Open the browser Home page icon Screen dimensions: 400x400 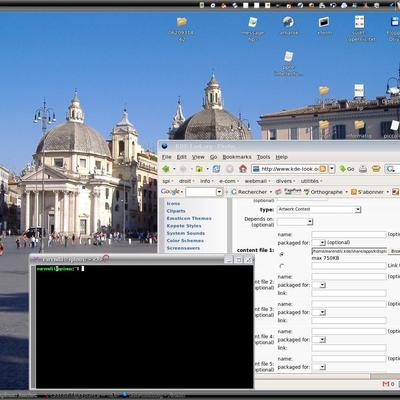point(243,169)
